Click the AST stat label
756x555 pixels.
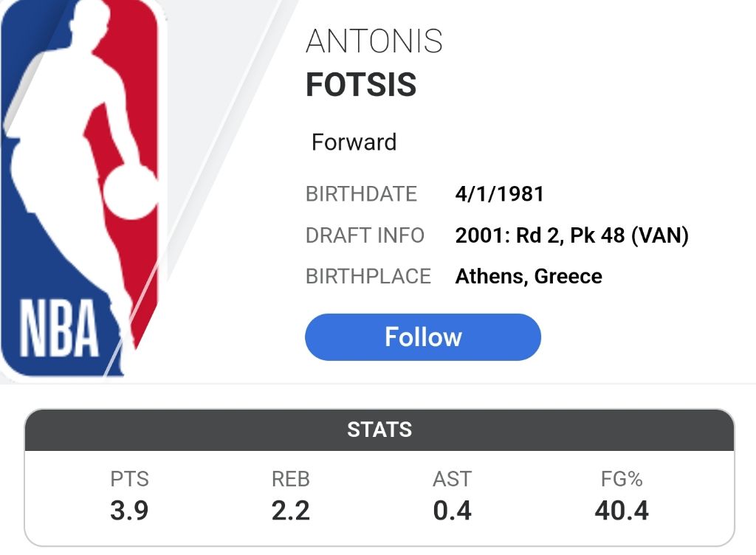click(452, 479)
